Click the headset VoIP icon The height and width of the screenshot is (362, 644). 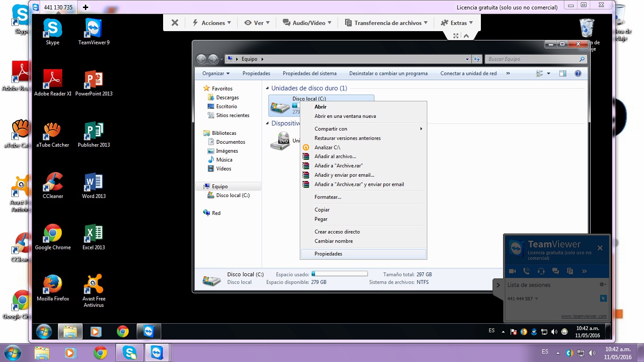click(541, 271)
